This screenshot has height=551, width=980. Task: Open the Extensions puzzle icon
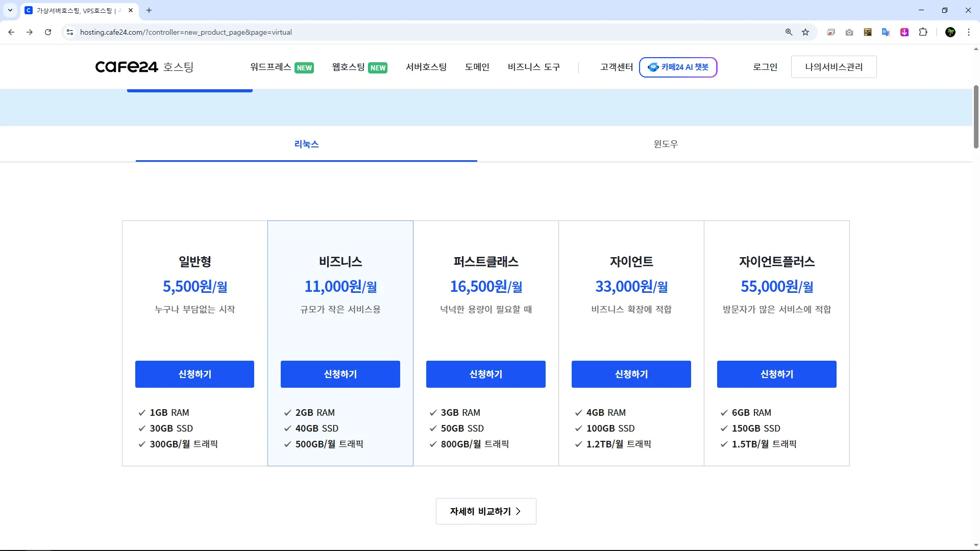tap(923, 32)
